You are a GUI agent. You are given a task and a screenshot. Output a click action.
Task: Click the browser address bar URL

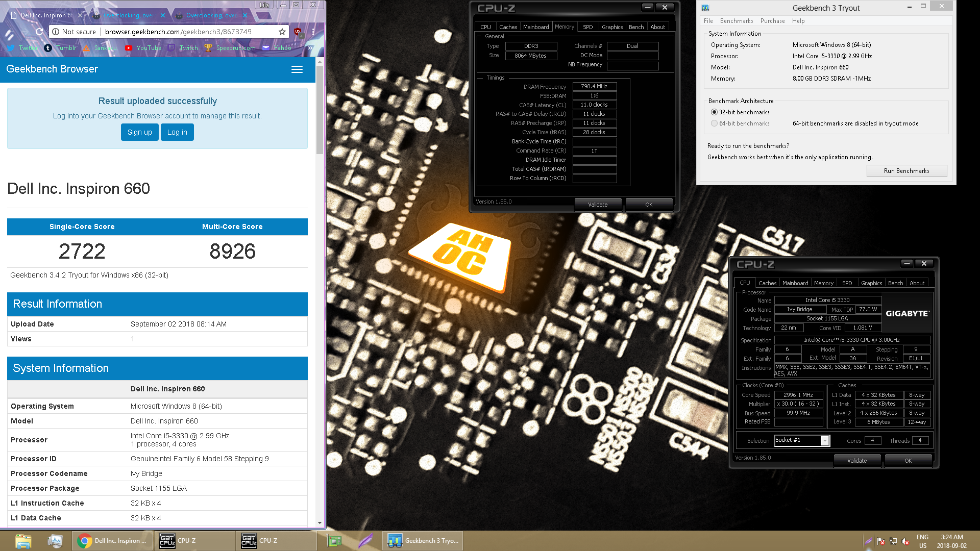tap(178, 32)
